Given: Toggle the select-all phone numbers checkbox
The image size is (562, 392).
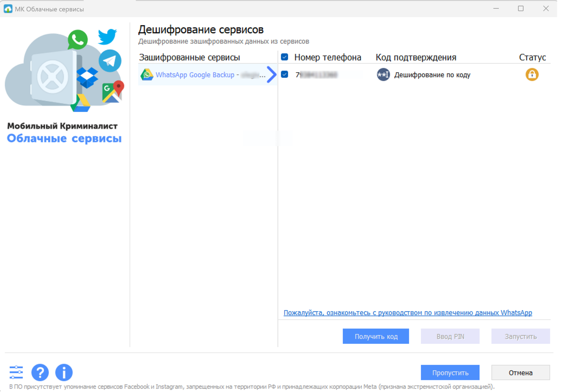Looking at the screenshot, I should point(285,57).
